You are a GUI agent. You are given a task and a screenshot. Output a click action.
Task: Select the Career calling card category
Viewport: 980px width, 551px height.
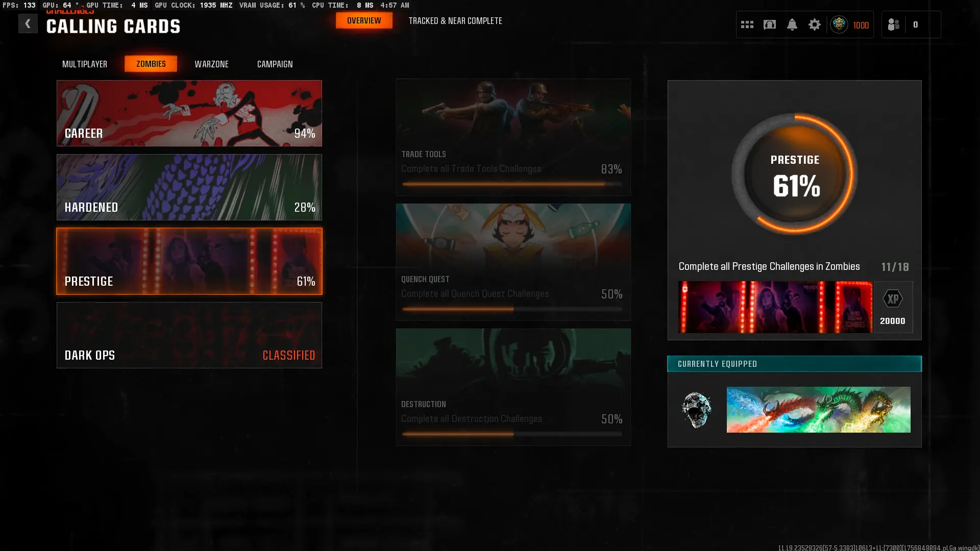pyautogui.click(x=189, y=113)
